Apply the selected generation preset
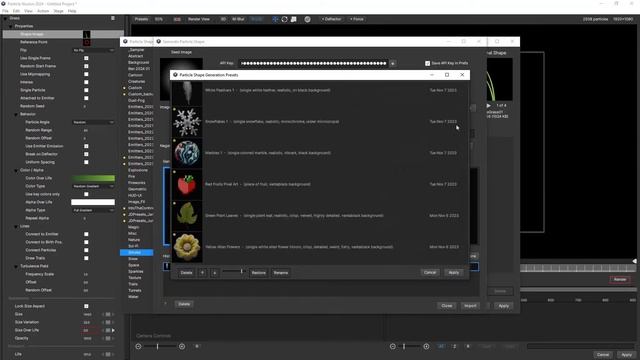Screen dimensions: 640x360 (454, 272)
